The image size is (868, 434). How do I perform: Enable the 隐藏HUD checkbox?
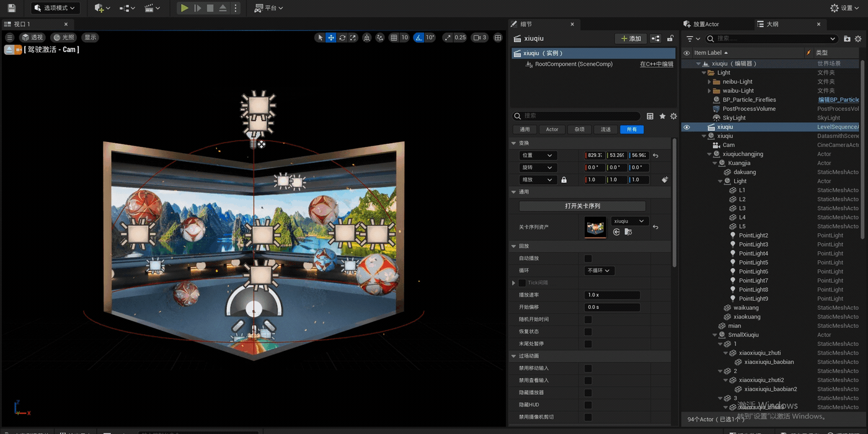588,405
